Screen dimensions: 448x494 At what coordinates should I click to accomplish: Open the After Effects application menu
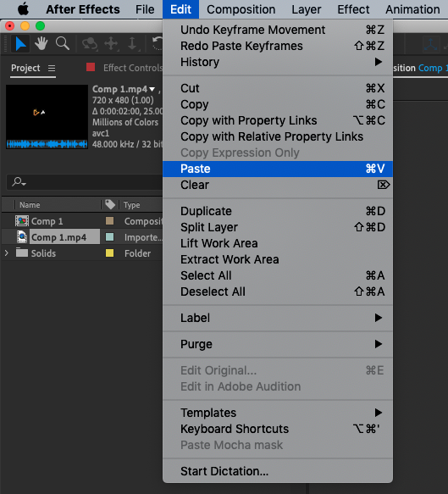pos(83,9)
